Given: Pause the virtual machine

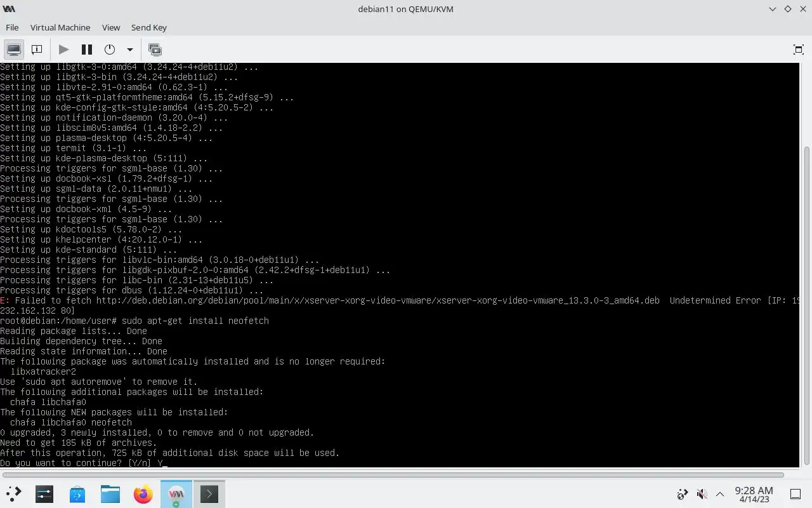Looking at the screenshot, I should coord(87,50).
